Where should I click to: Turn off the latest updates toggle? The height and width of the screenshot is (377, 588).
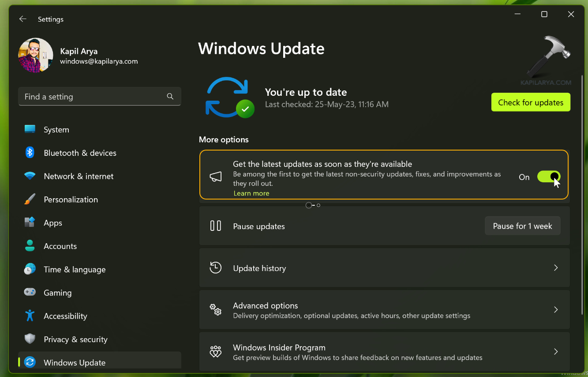tap(549, 177)
